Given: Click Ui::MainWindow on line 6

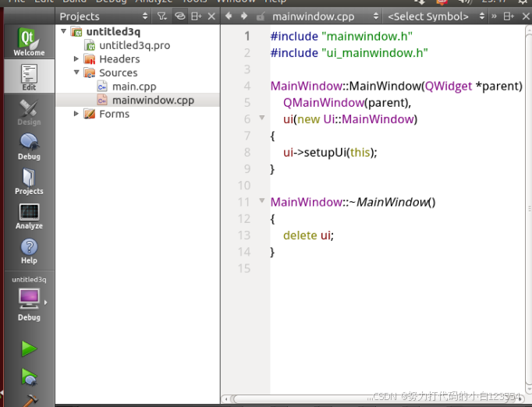Looking at the screenshot, I should (369, 119).
